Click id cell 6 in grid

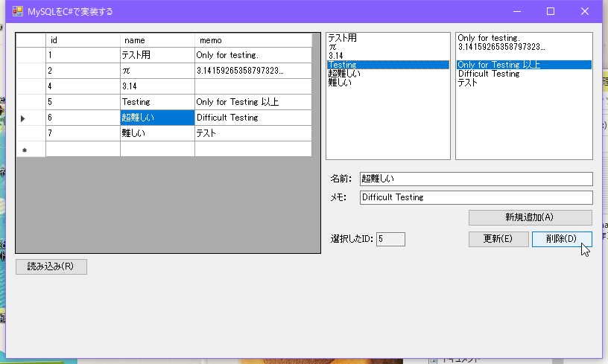coord(83,118)
